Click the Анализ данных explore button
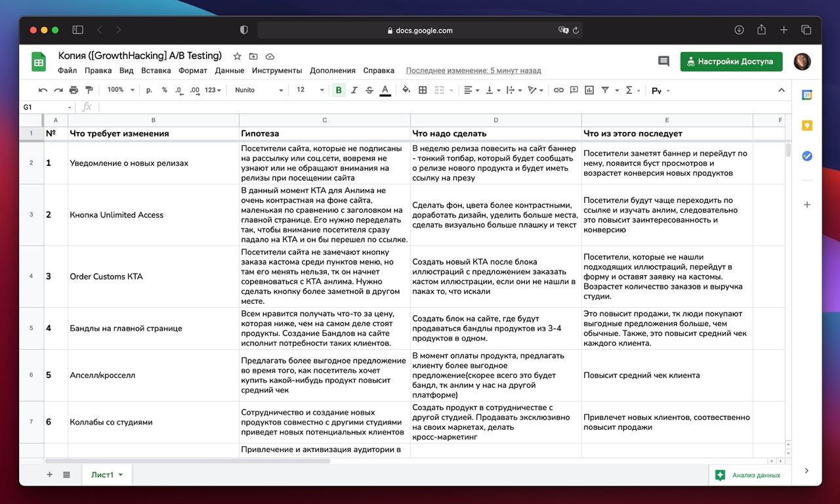This screenshot has width=840, height=504. (x=747, y=475)
